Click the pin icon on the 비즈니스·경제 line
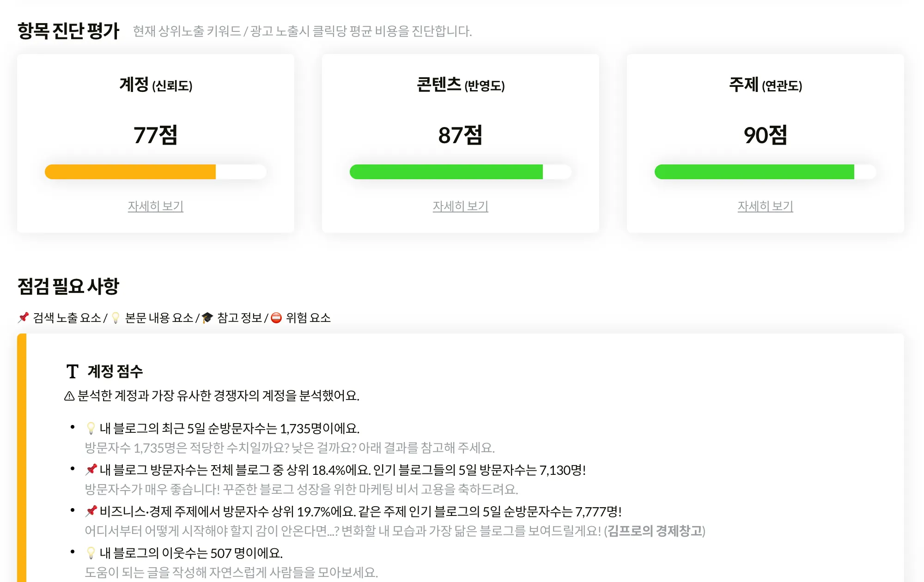Viewport: 924px width, 582px height. tap(91, 512)
